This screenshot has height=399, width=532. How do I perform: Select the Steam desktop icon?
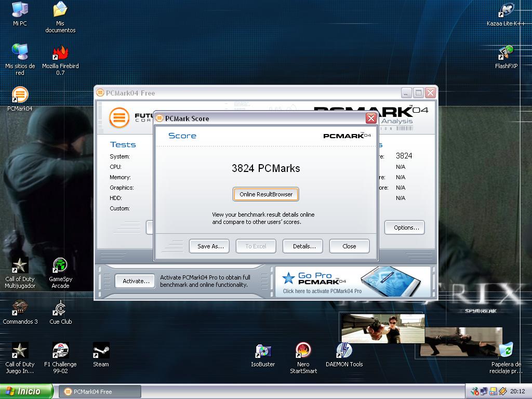[x=101, y=355]
